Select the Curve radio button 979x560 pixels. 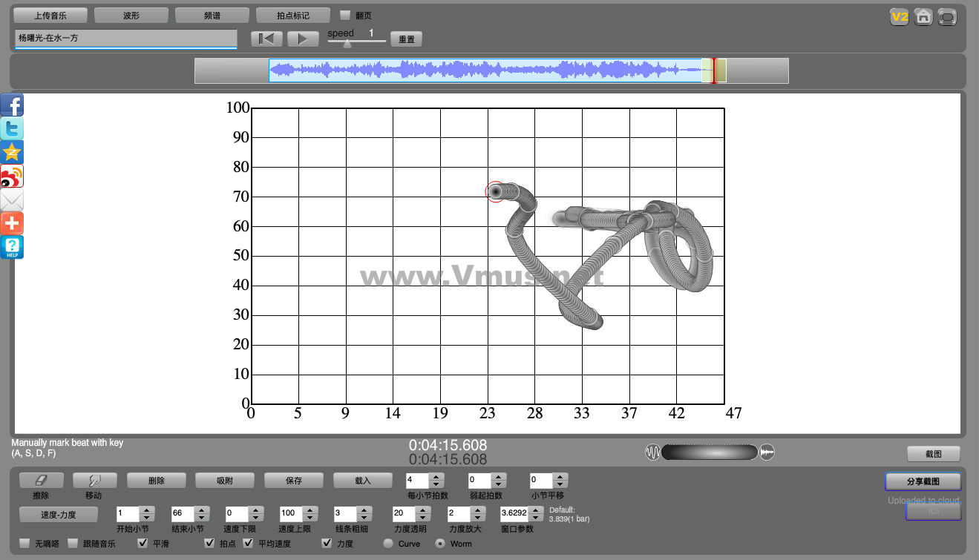[x=388, y=544]
